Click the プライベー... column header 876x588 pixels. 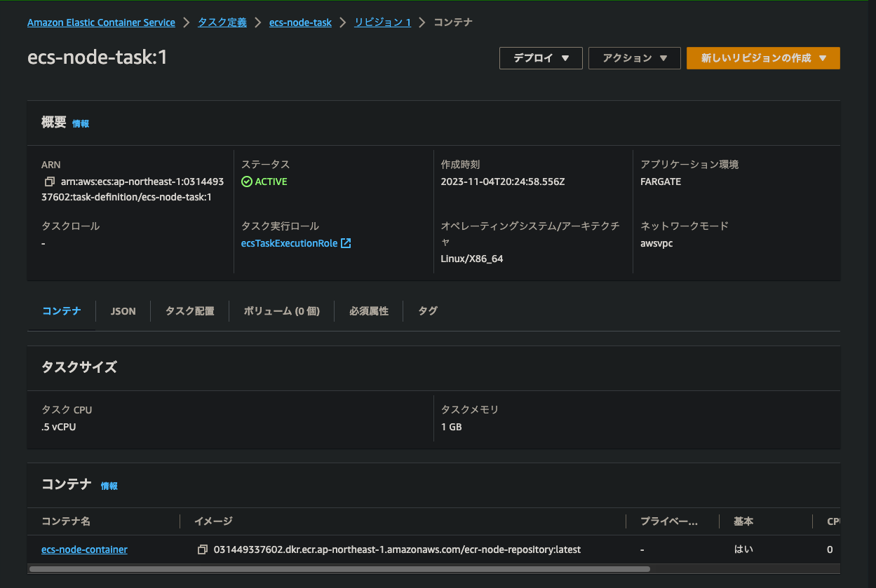(669, 521)
